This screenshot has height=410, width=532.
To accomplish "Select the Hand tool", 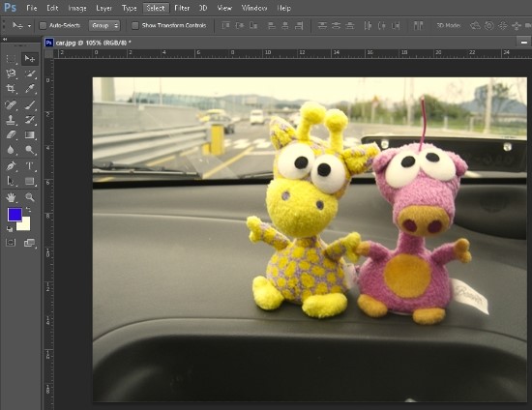I will pos(11,197).
